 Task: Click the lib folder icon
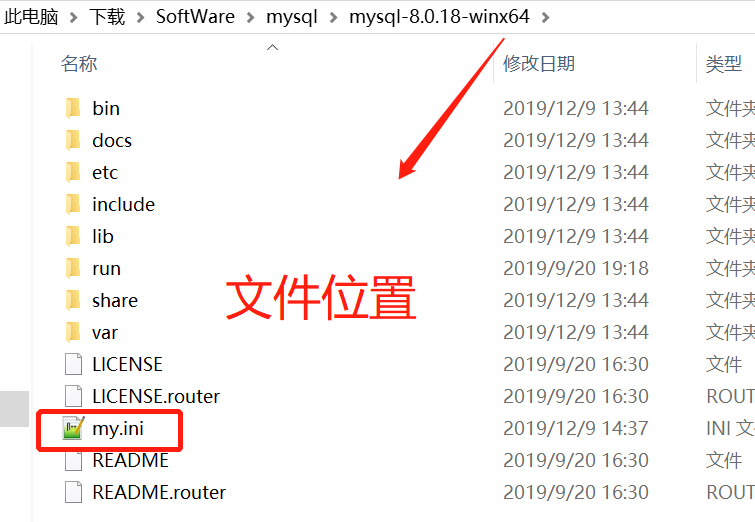[73, 236]
